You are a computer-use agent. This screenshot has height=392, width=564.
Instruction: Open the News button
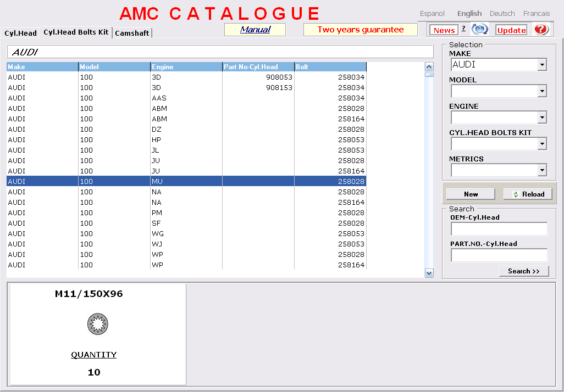[x=444, y=30]
